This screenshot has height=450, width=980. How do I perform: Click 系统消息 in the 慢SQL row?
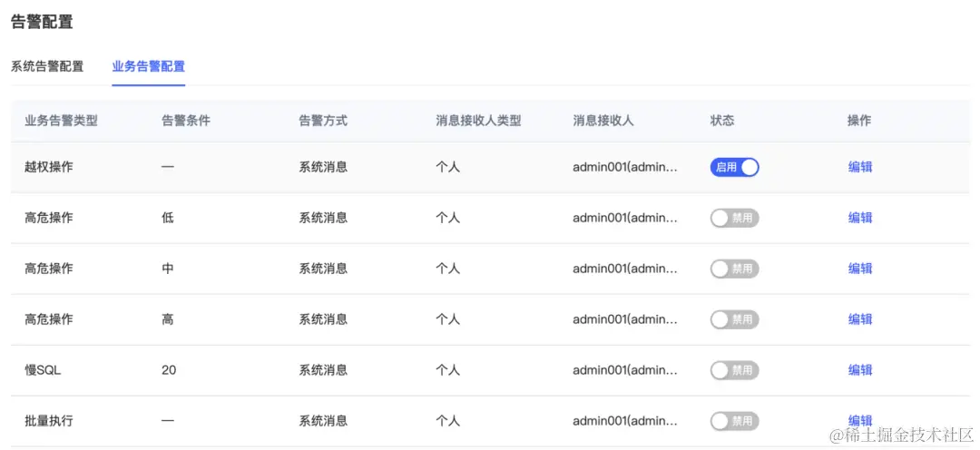[323, 370]
